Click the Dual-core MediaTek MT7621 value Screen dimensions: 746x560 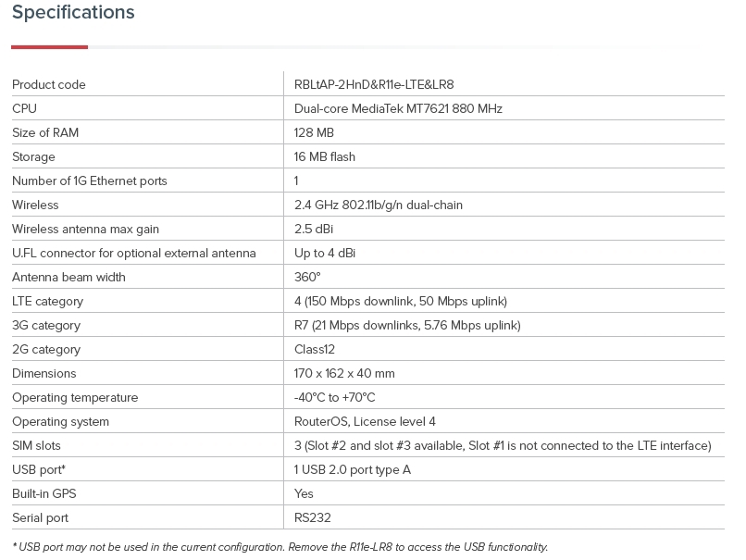[398, 109]
